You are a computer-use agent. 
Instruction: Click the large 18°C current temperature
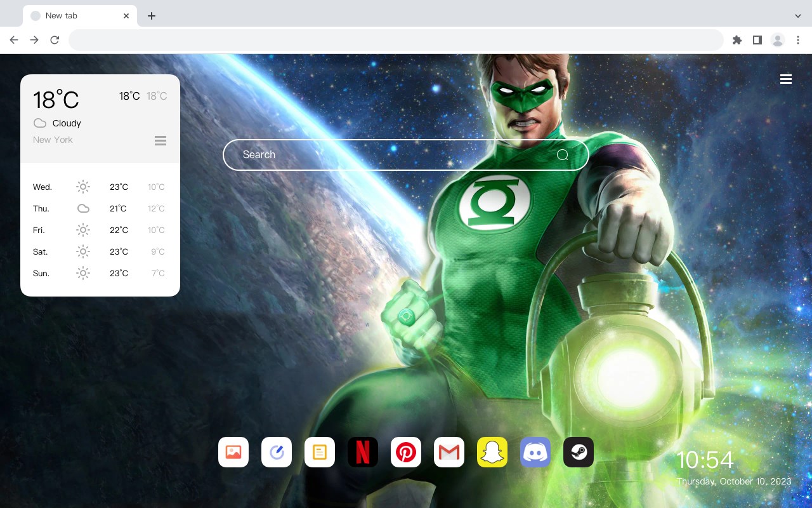pos(56,100)
